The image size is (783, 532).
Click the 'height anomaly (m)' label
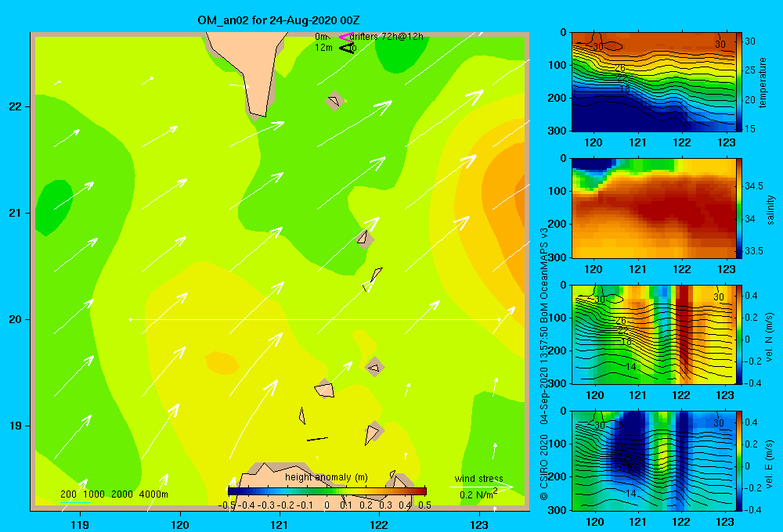coord(327,477)
